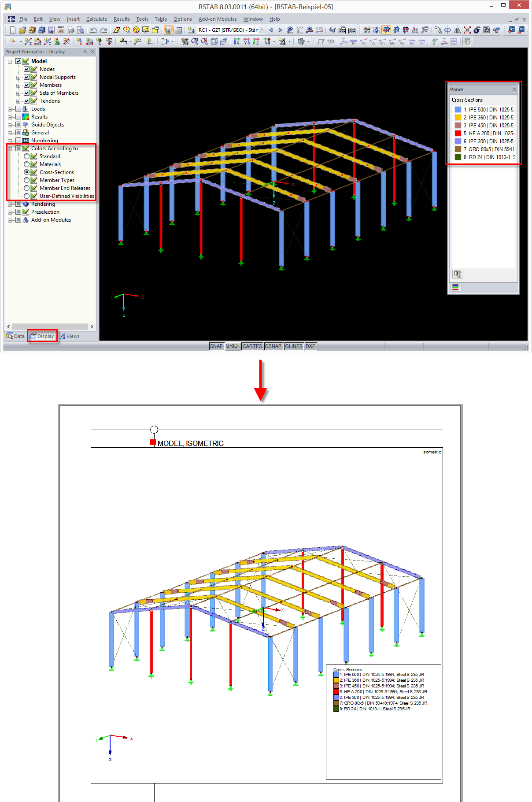Select the Materials colors radio button
The image size is (532, 802).
26,164
